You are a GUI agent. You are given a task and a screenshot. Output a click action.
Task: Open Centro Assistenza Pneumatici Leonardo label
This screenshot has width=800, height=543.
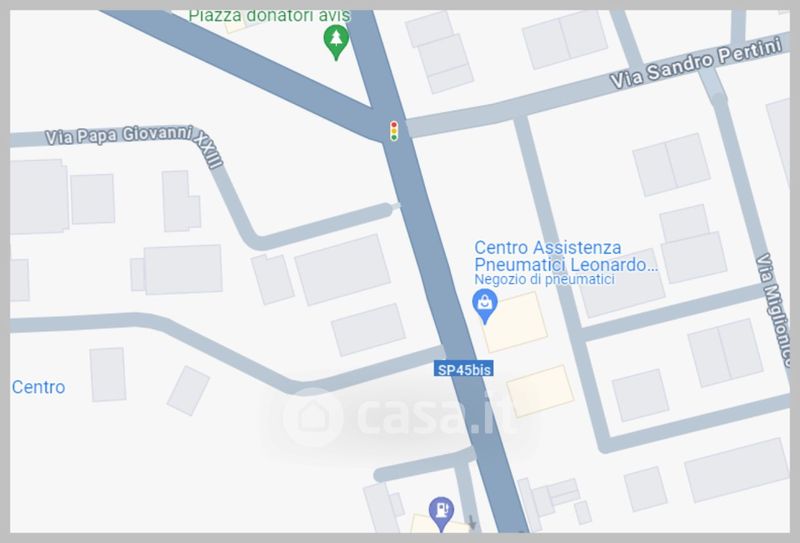coord(565,256)
